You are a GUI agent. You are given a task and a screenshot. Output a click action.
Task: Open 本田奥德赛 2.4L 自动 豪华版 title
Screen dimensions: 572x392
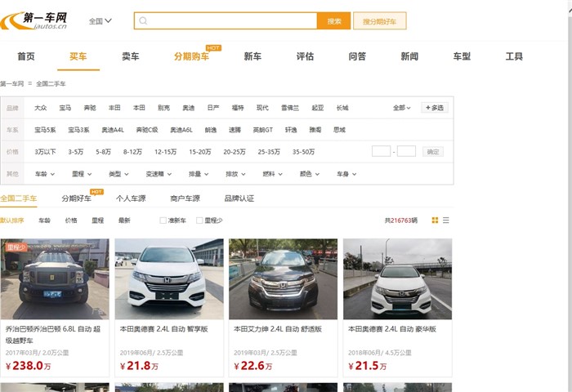392,329
